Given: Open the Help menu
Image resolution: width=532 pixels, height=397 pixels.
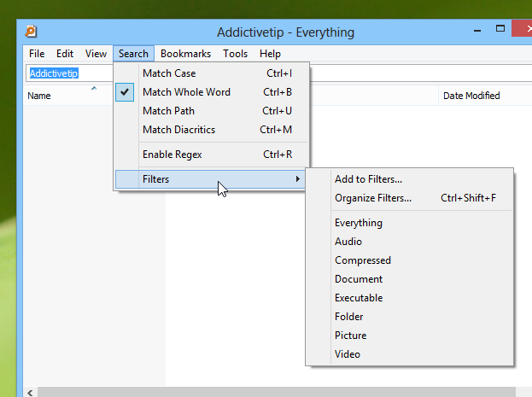Looking at the screenshot, I should [270, 54].
